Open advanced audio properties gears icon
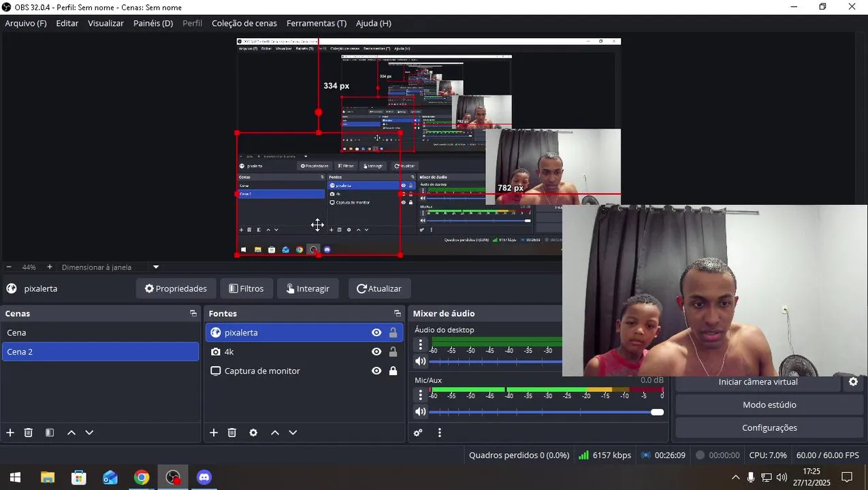This screenshot has width=868, height=490. pyautogui.click(x=418, y=432)
